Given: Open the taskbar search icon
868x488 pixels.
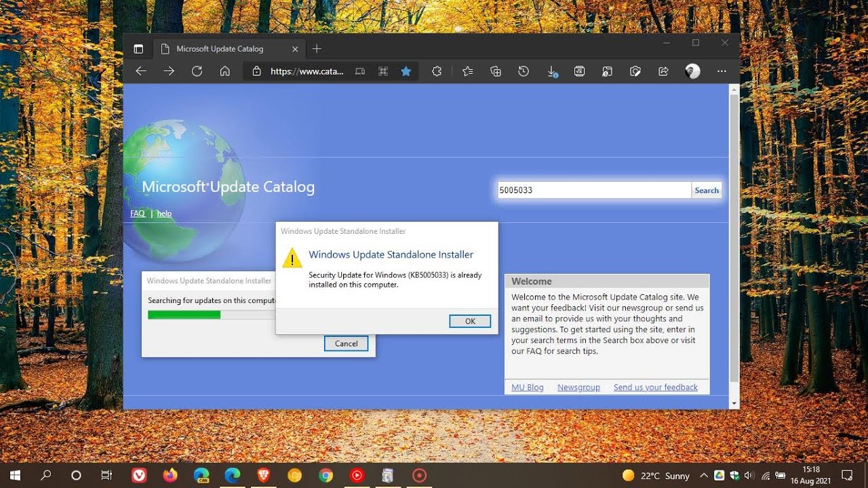Looking at the screenshot, I should point(45,475).
